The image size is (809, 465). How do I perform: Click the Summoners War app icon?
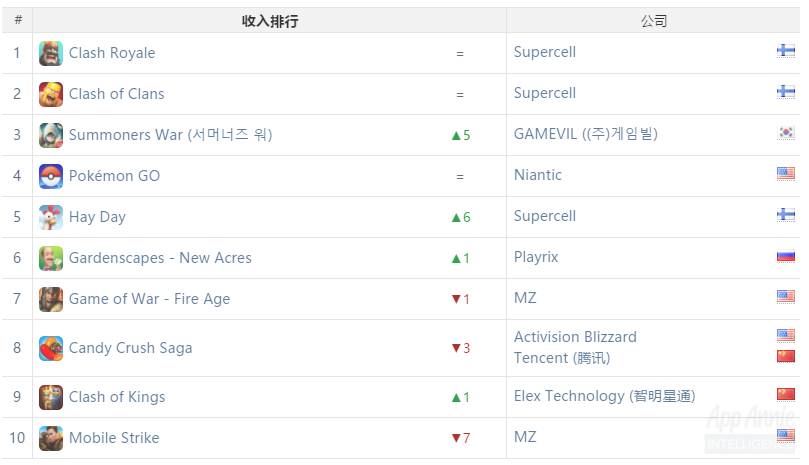coord(51,135)
